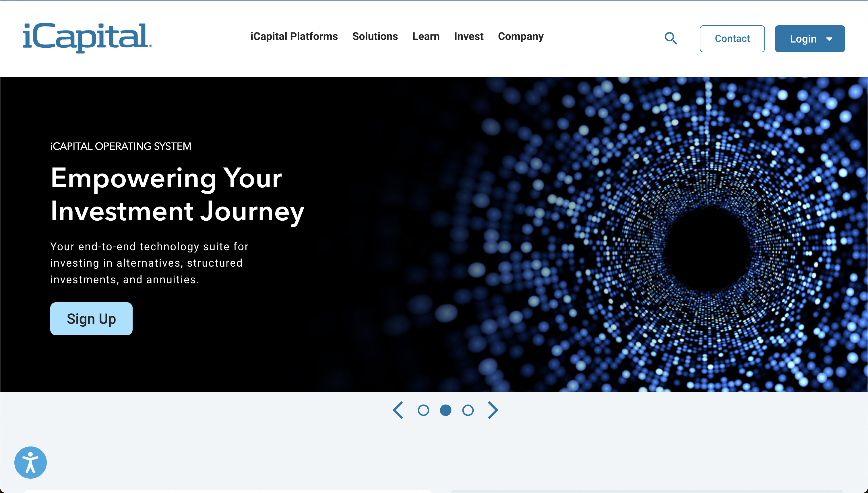Screen dimensions: 868x493
Task: Open the Company menu item
Action: pyautogui.click(x=520, y=36)
